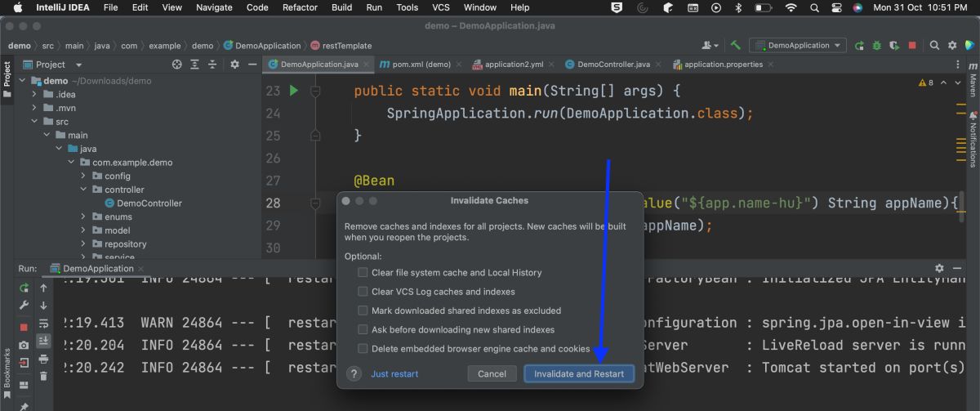Open Wi-Fi status in macOS menu bar
This screenshot has height=411, width=980.
click(x=791, y=7)
